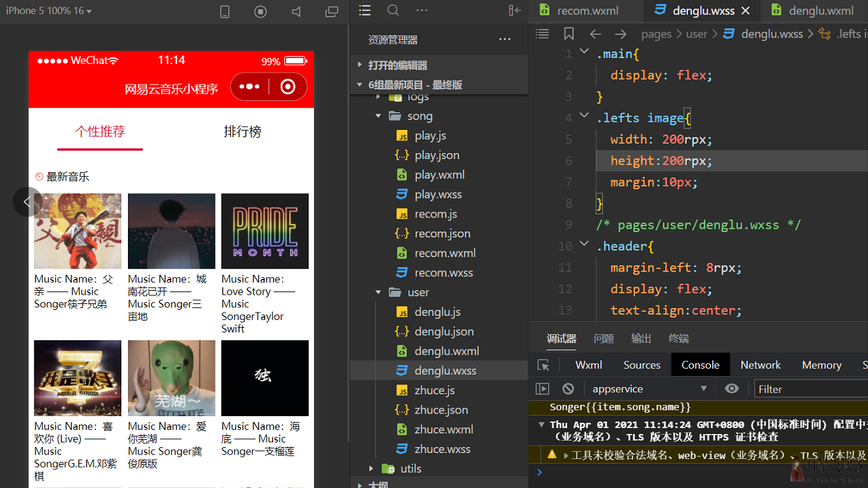The width and height of the screenshot is (868, 488).
Task: Click the 我是歌手 album cover thumbnail
Action: 78,378
